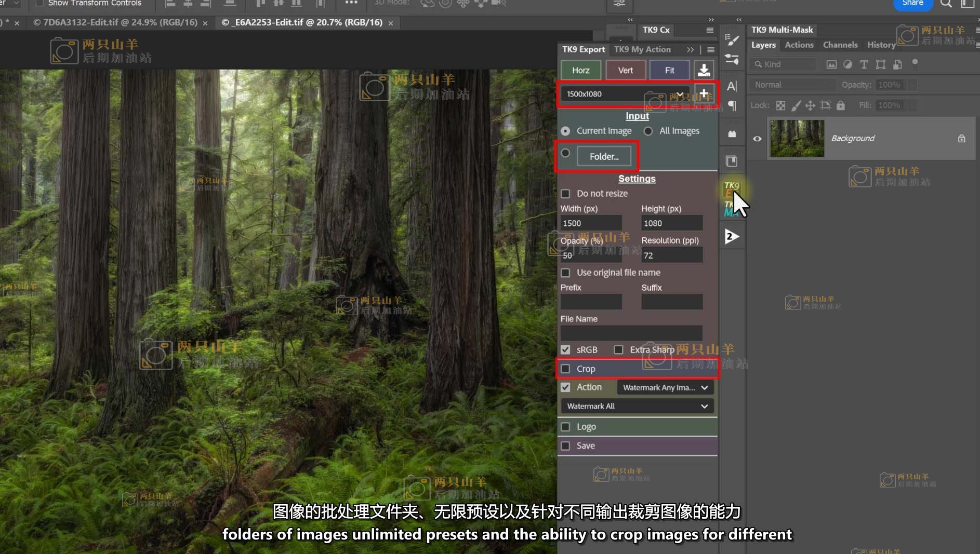This screenshot has height=554, width=980.
Task: Click the type layer filter icon
Action: point(864,64)
